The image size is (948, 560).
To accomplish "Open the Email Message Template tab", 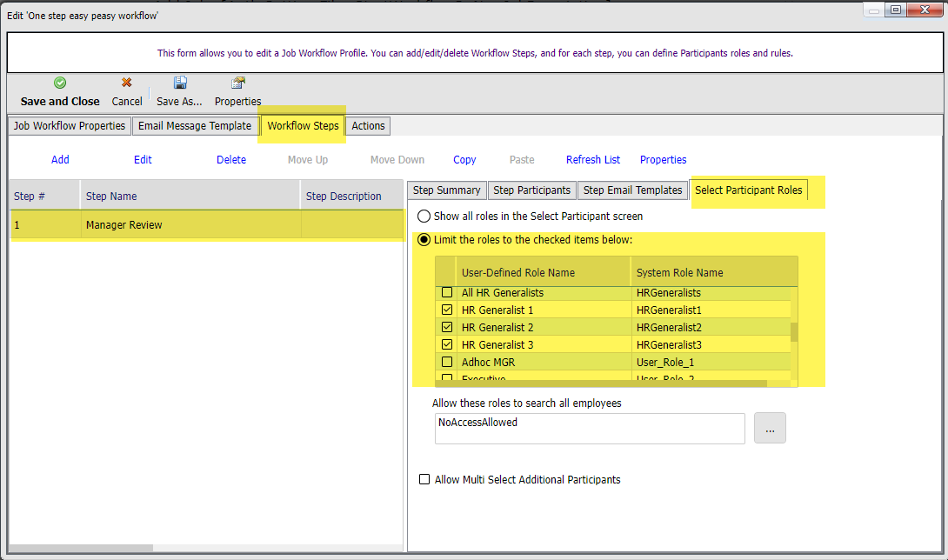I will pos(195,126).
